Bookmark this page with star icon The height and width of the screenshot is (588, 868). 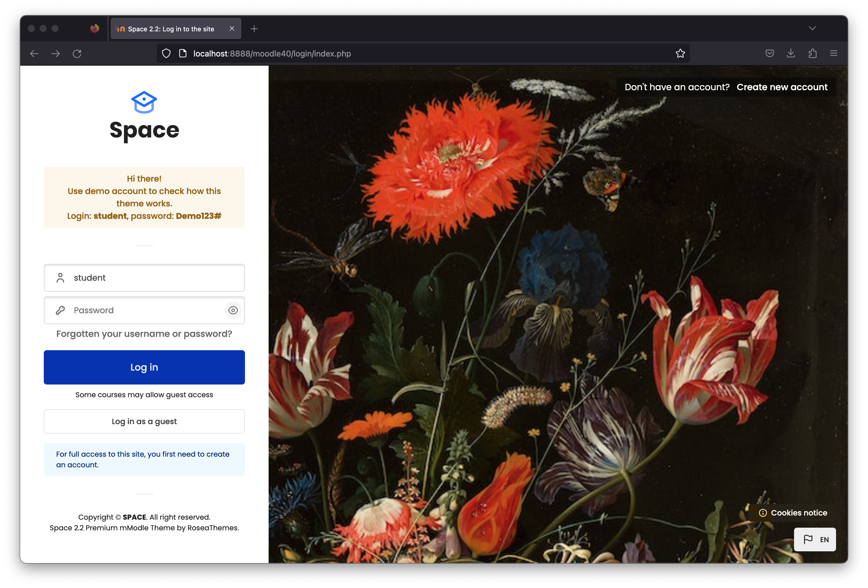(680, 53)
